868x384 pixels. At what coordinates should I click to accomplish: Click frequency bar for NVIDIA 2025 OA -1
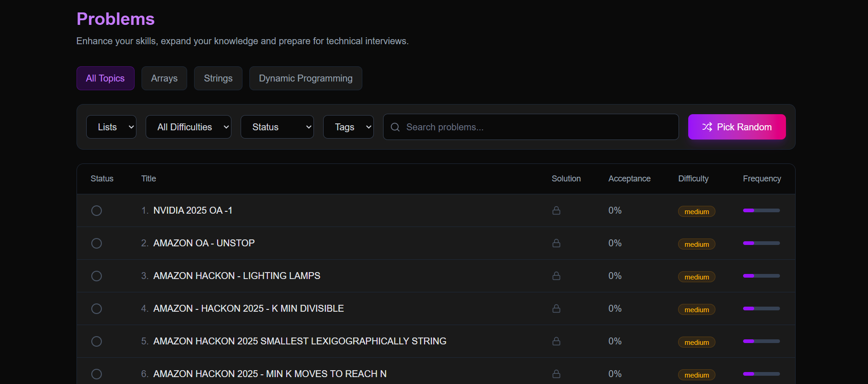(761, 210)
